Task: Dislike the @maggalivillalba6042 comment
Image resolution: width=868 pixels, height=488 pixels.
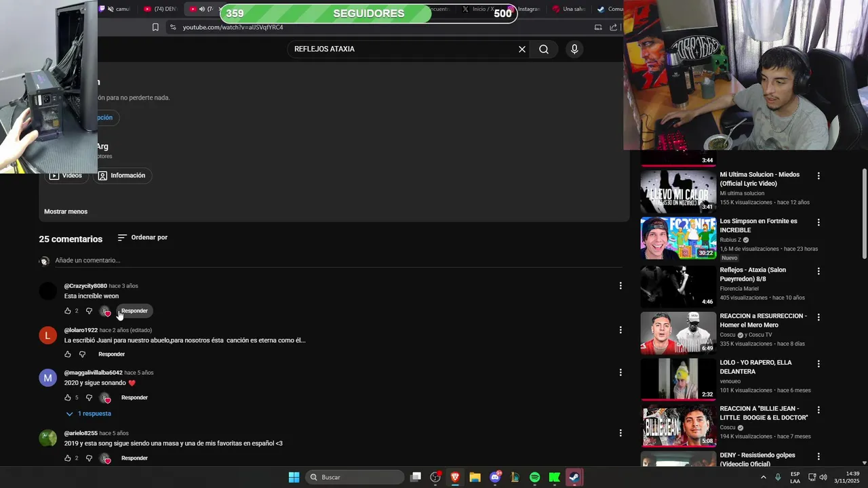Action: pos(89,398)
